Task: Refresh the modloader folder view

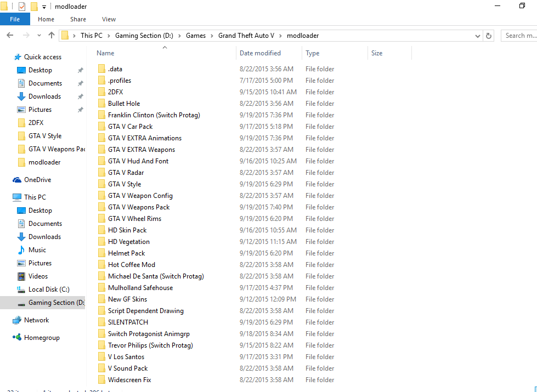Action: [489, 36]
